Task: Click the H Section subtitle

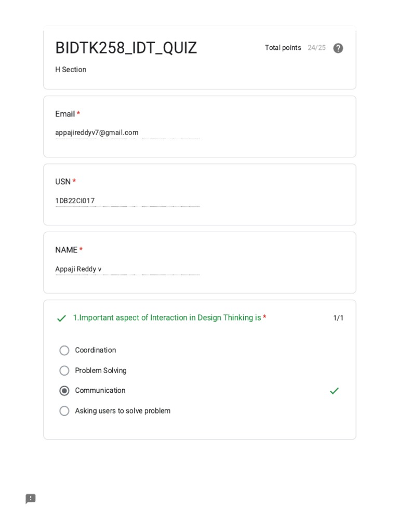Action: coord(71,70)
